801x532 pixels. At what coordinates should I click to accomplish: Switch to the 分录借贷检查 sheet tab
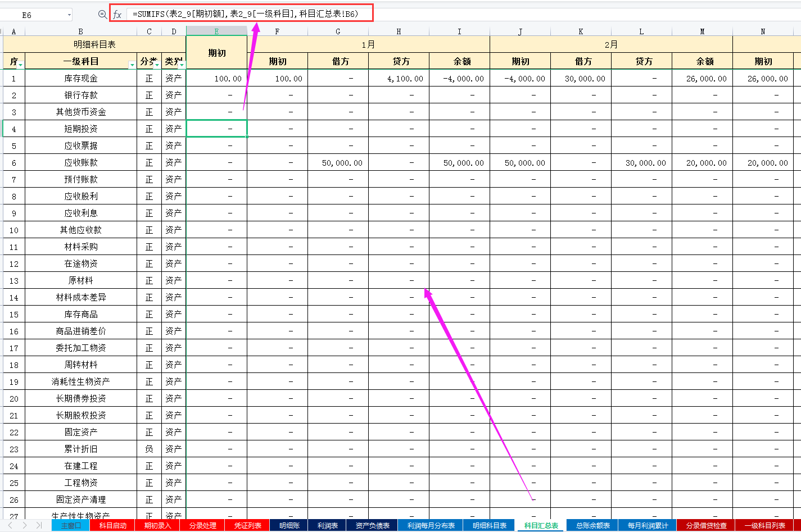coord(706,526)
